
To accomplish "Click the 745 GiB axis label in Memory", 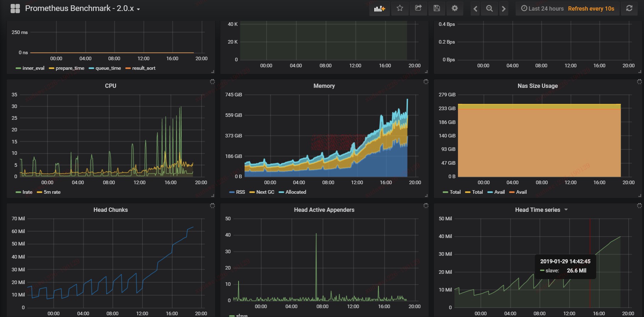I will click(x=234, y=95).
